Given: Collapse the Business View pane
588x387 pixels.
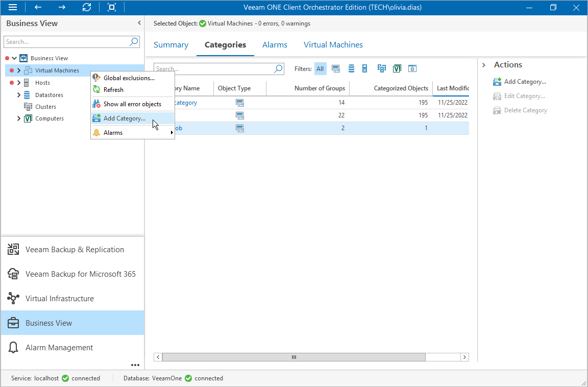Looking at the screenshot, I should coord(139,23).
